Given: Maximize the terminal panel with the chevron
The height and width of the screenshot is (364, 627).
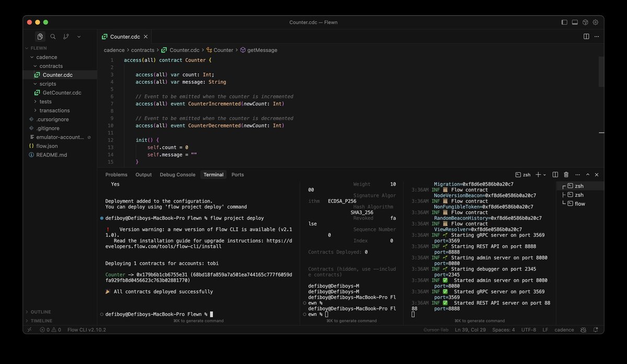Looking at the screenshot, I should click(x=587, y=174).
